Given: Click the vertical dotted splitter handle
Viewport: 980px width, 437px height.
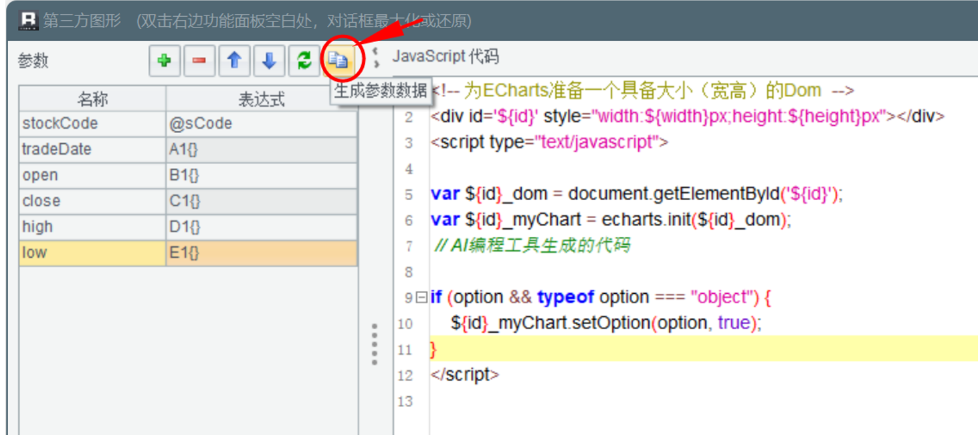Looking at the screenshot, I should point(375,345).
